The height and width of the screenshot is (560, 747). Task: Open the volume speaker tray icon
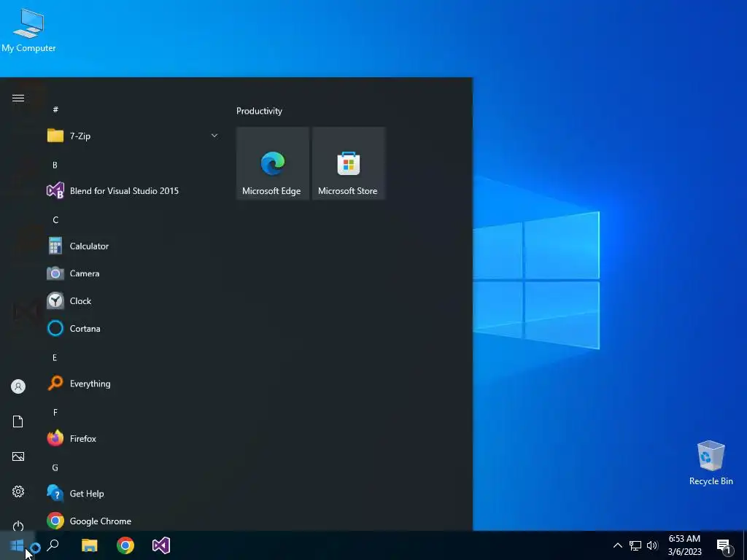652,545
